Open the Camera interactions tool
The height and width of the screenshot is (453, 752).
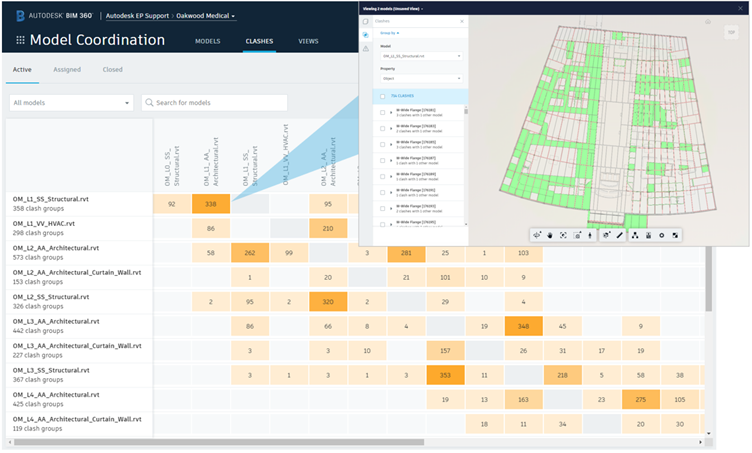point(577,235)
